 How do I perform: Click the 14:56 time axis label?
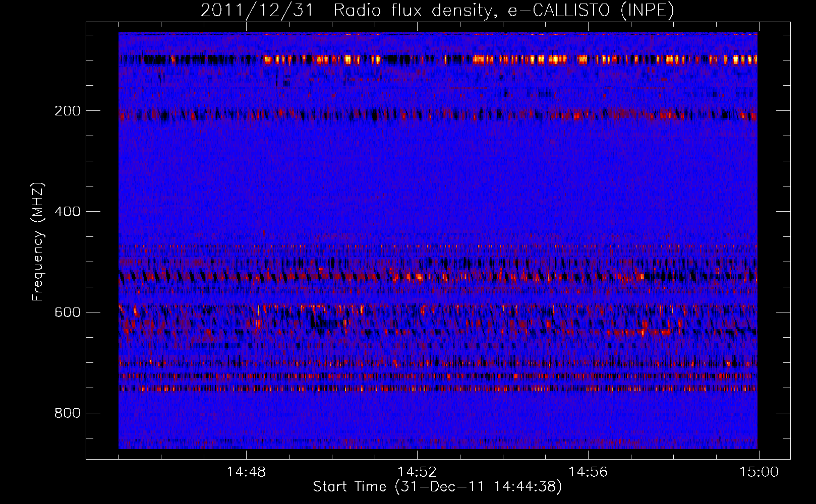point(588,472)
